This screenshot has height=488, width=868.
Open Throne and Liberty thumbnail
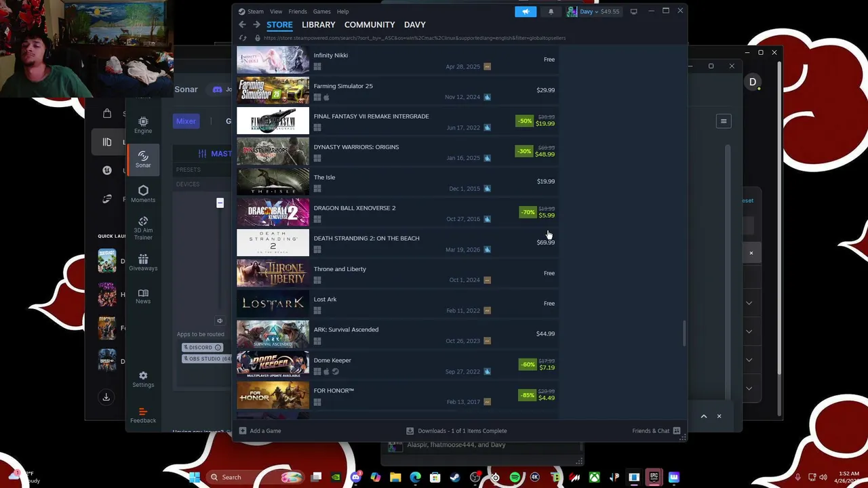pyautogui.click(x=273, y=274)
